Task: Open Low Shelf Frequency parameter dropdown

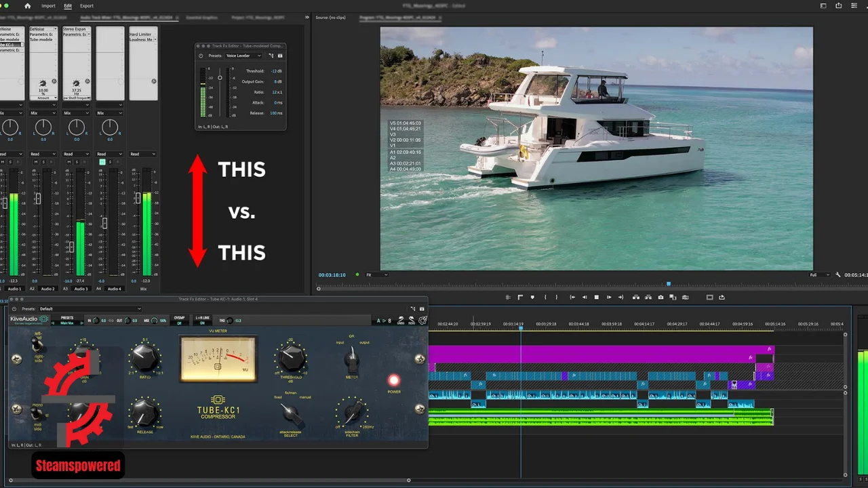Action: pos(77,98)
